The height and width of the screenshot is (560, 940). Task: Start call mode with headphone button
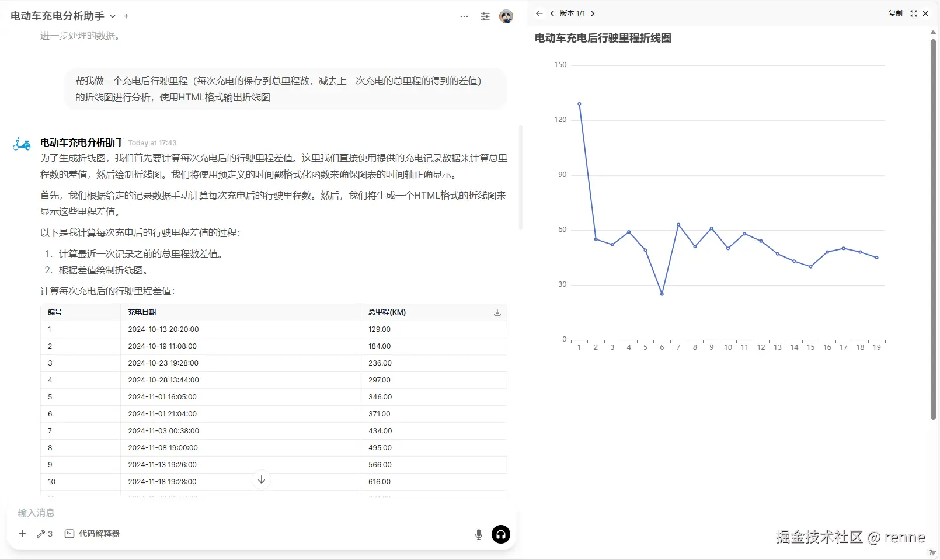[x=501, y=534]
